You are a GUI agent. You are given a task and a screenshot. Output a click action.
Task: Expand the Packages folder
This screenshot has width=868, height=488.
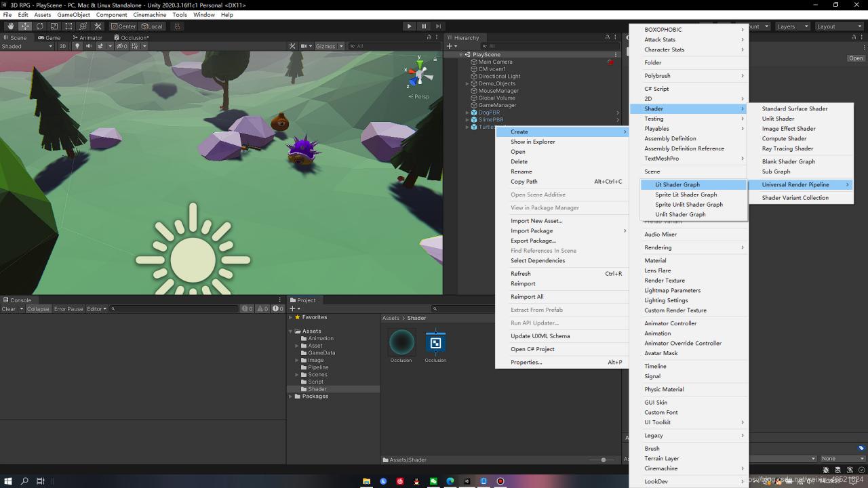click(x=291, y=396)
